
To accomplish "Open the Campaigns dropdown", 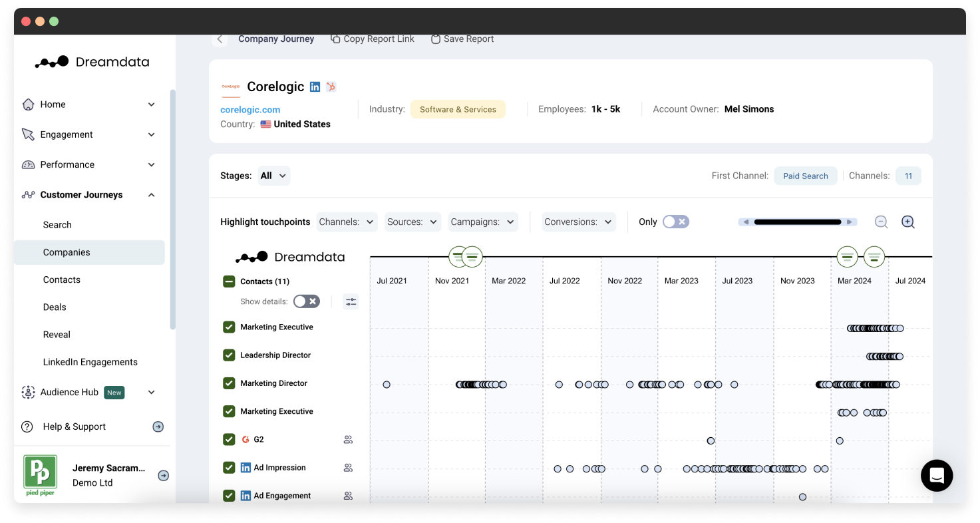I will 483,222.
